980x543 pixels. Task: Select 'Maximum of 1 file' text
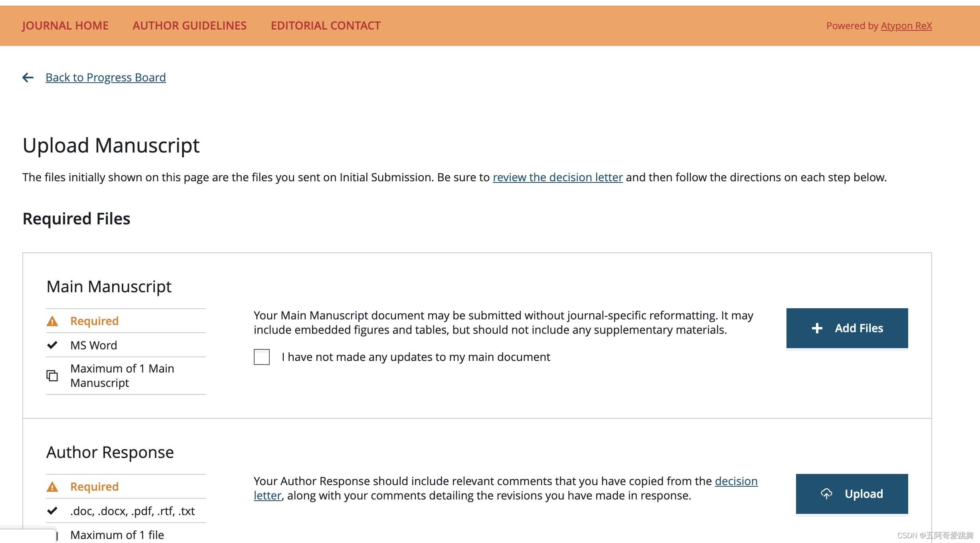click(x=117, y=535)
